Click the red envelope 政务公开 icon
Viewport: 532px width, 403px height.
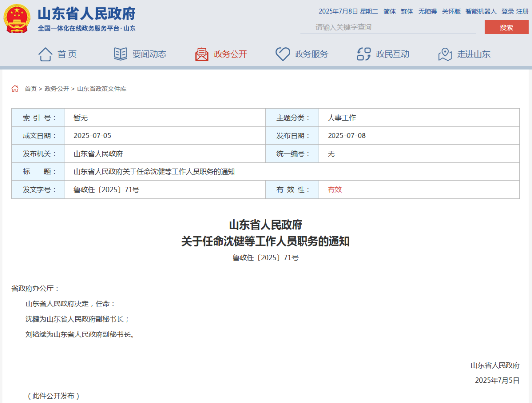point(201,54)
